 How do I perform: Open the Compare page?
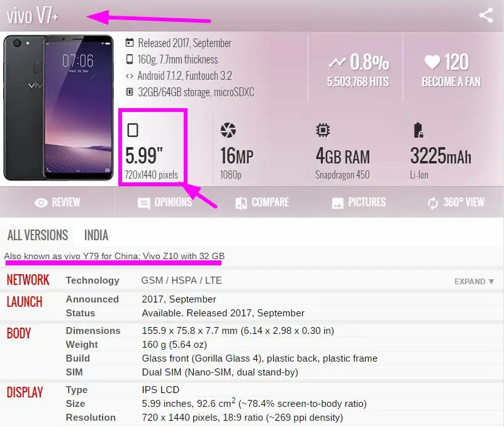pyautogui.click(x=262, y=202)
